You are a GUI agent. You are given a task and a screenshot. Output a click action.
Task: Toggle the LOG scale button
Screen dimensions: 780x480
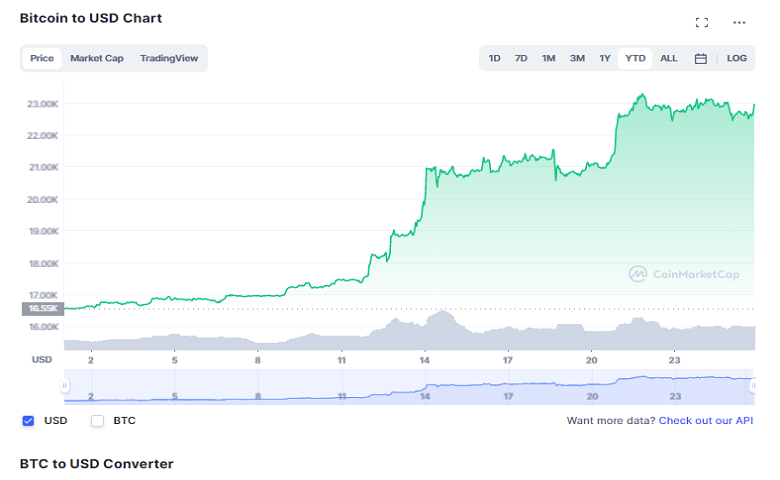[x=736, y=58]
